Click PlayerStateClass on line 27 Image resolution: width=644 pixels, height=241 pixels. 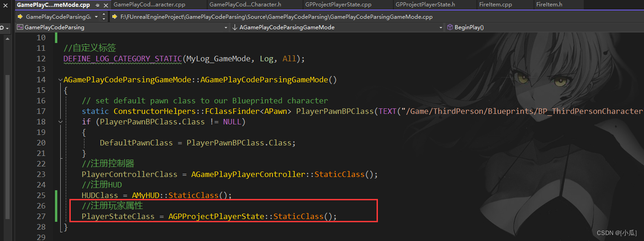coord(118,216)
